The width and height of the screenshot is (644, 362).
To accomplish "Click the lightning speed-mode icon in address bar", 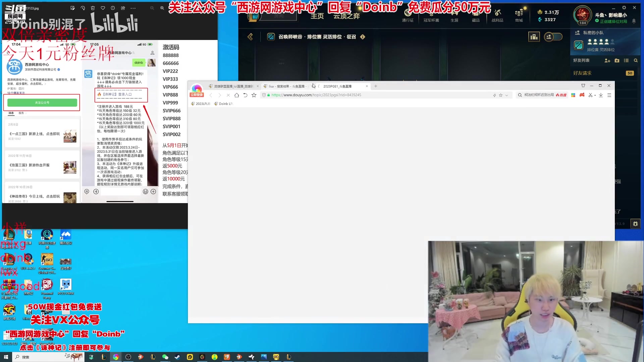I will [x=494, y=95].
